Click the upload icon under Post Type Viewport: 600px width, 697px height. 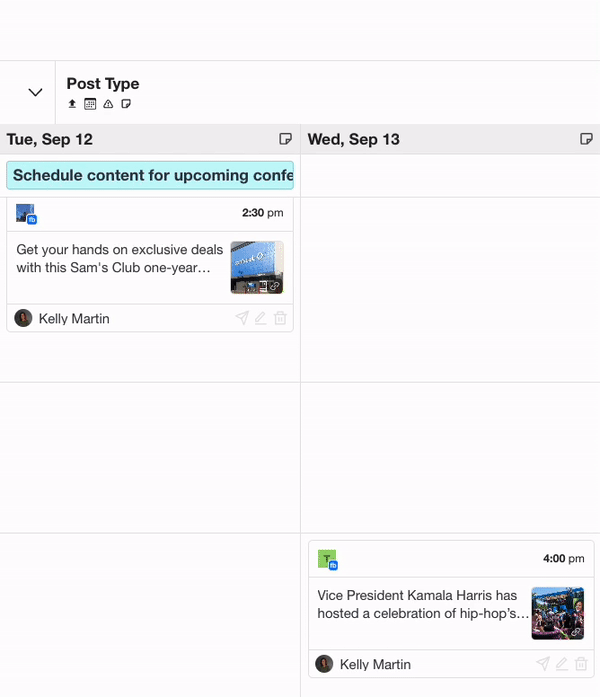coord(72,104)
